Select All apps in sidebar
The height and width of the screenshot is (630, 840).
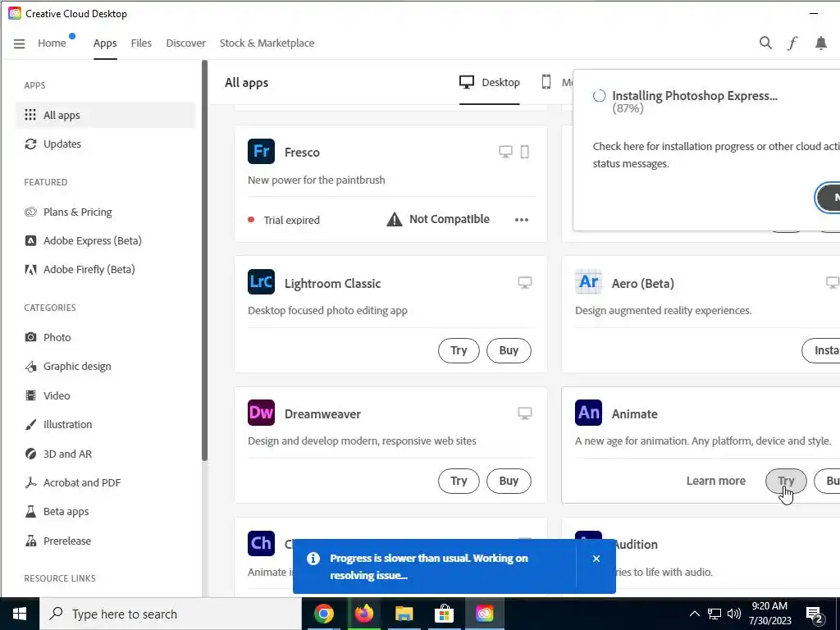(x=105, y=115)
